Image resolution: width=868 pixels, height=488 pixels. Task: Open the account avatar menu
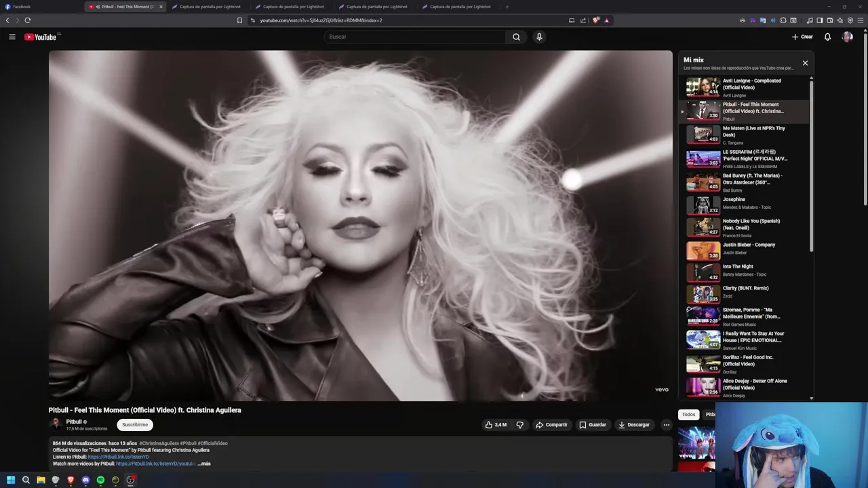847,37
